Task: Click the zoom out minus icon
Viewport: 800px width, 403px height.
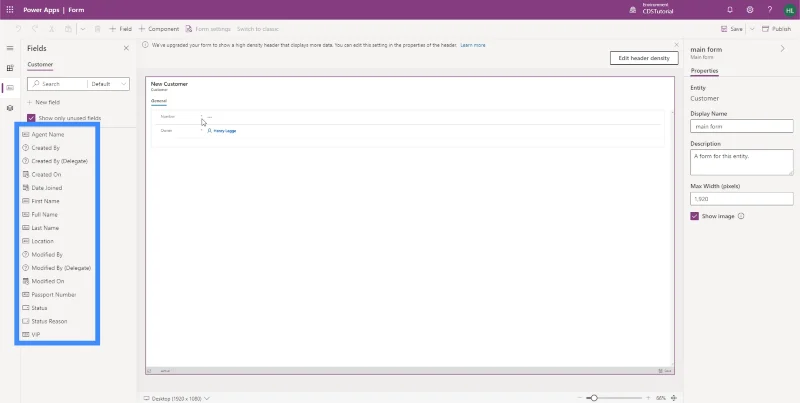Action: (581, 397)
